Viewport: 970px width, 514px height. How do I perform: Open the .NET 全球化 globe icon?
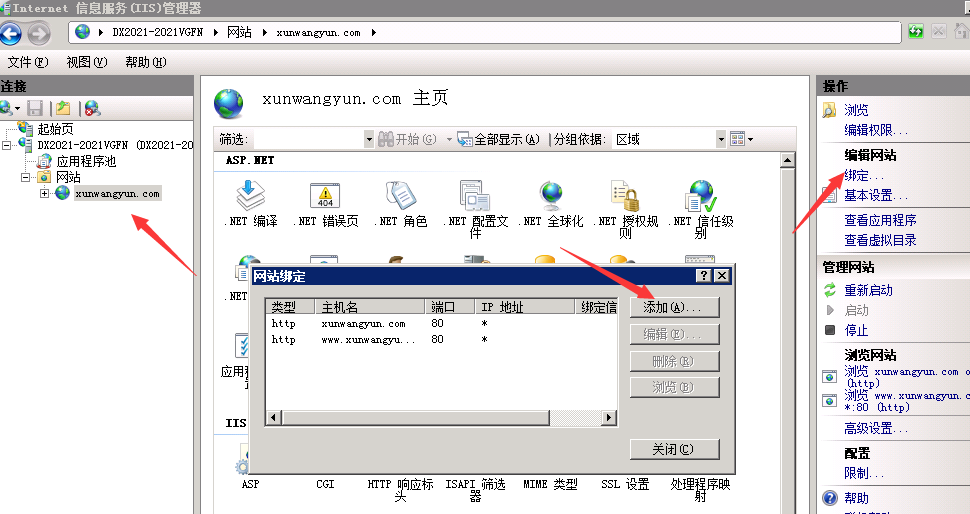[x=550, y=195]
